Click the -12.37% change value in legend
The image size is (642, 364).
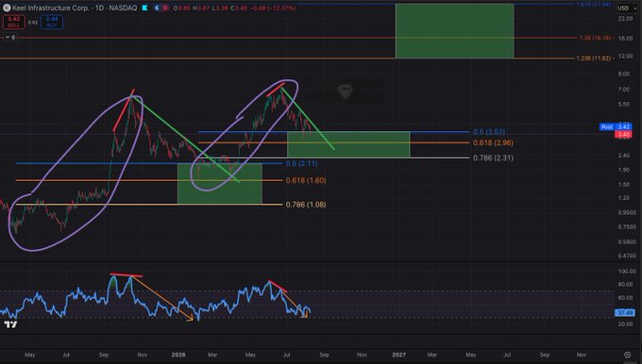click(280, 8)
